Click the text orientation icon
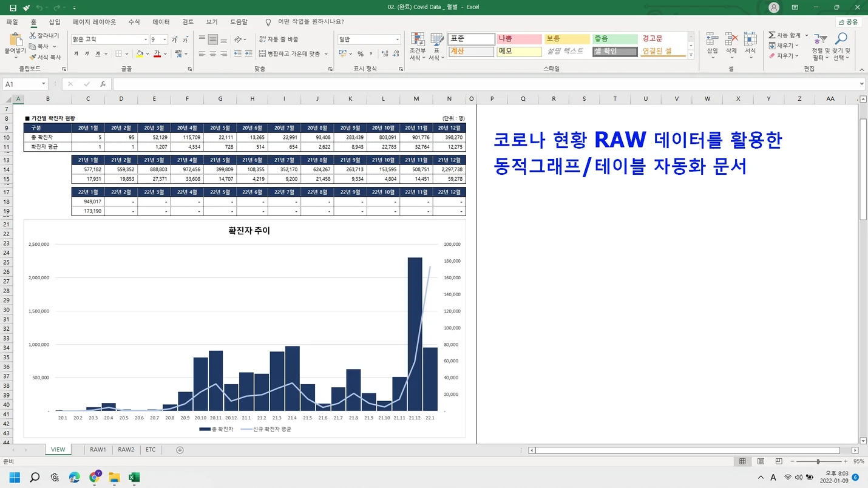Viewport: 868px width, 488px height. click(x=238, y=39)
